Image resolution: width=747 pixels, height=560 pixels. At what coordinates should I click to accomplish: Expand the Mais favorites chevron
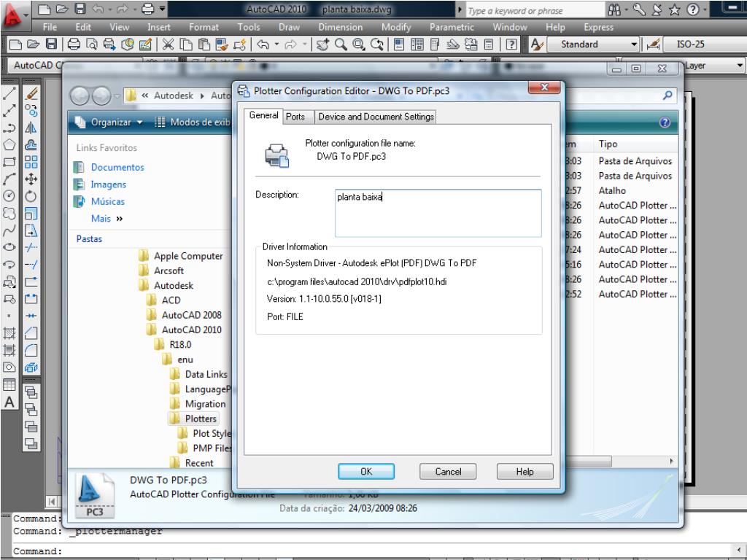[119, 219]
